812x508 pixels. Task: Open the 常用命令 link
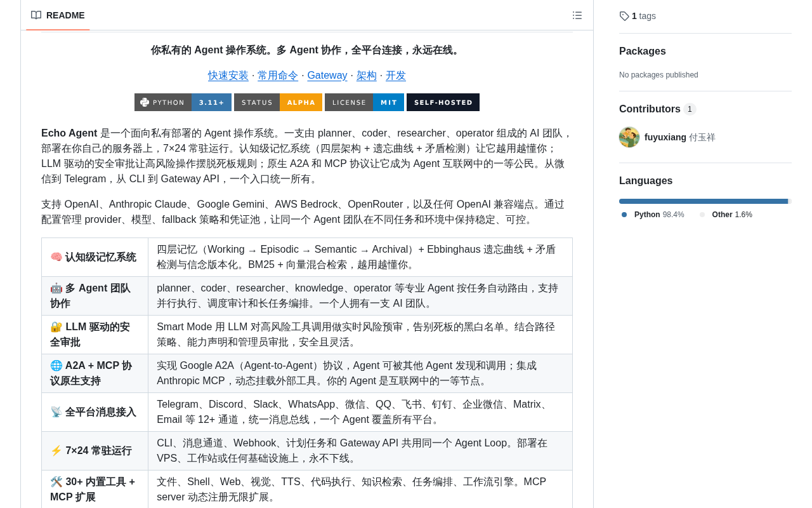tap(278, 76)
